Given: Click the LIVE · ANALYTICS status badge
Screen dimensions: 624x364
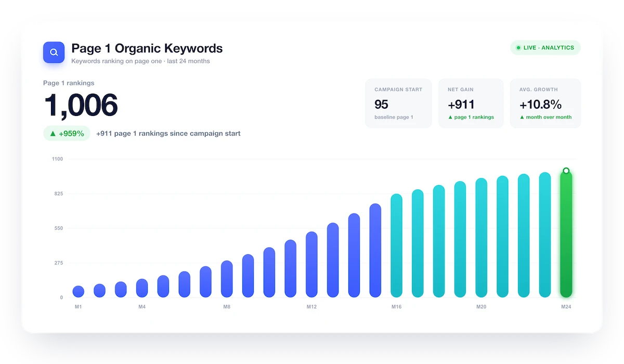Looking at the screenshot, I should coord(545,48).
